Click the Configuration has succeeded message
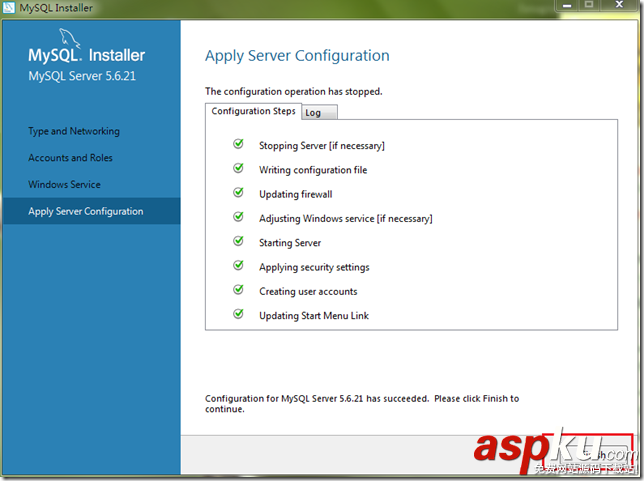This screenshot has height=481, width=644. click(362, 403)
